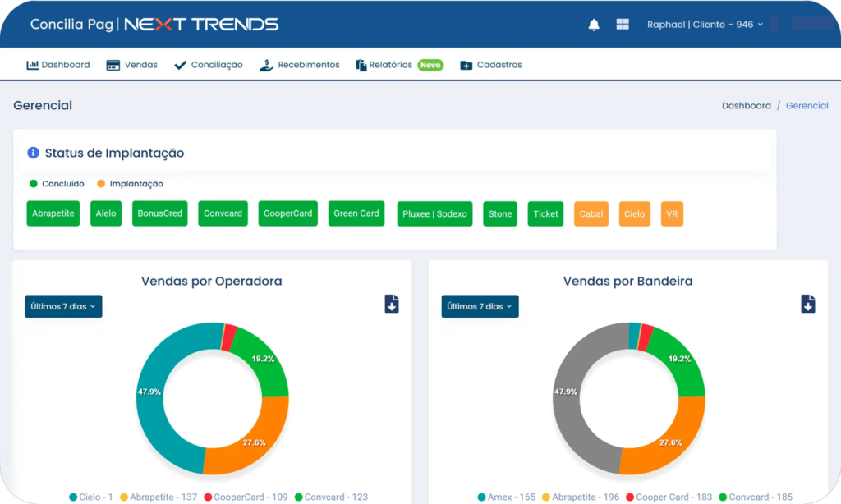Screen dimensions: 841x504
Task: Click the green Novo badge
Action: 430,65
